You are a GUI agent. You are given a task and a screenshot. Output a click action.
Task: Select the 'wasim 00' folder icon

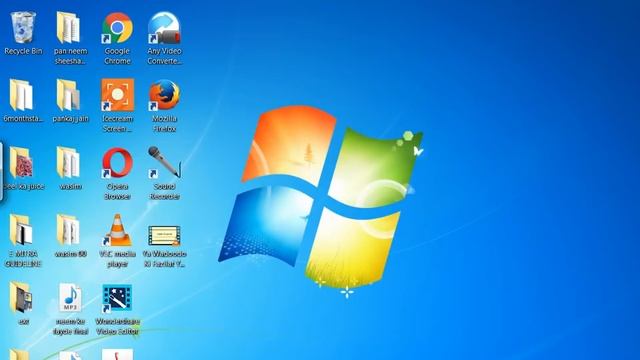[70, 236]
